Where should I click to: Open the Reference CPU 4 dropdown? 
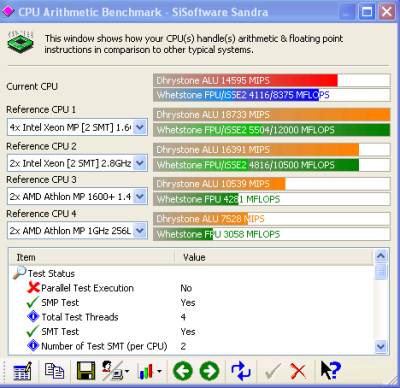tap(140, 231)
